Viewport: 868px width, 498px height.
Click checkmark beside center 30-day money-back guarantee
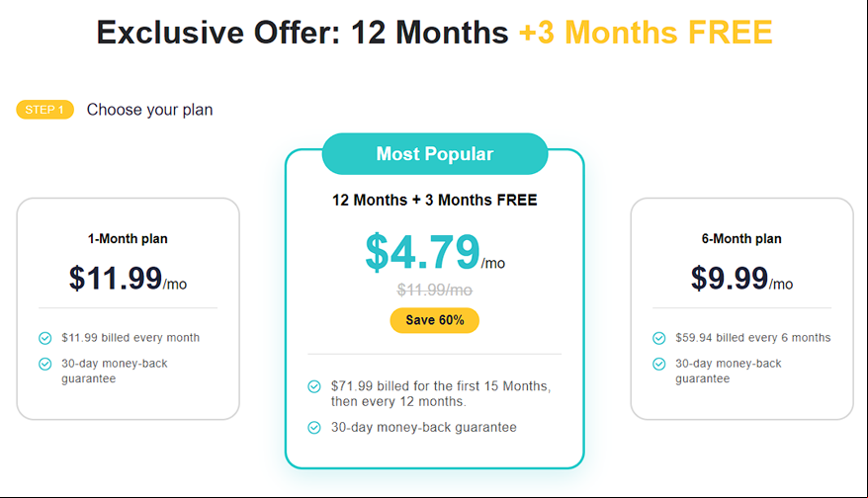313,428
